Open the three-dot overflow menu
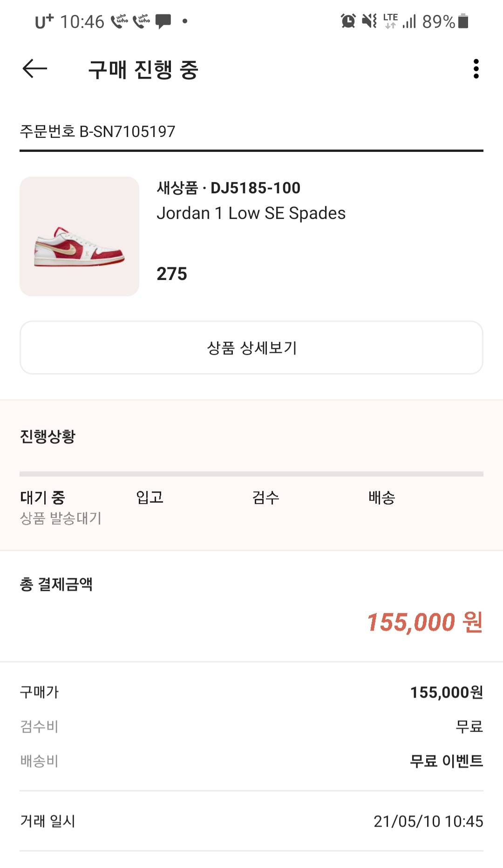503x868 pixels. pyautogui.click(x=476, y=69)
